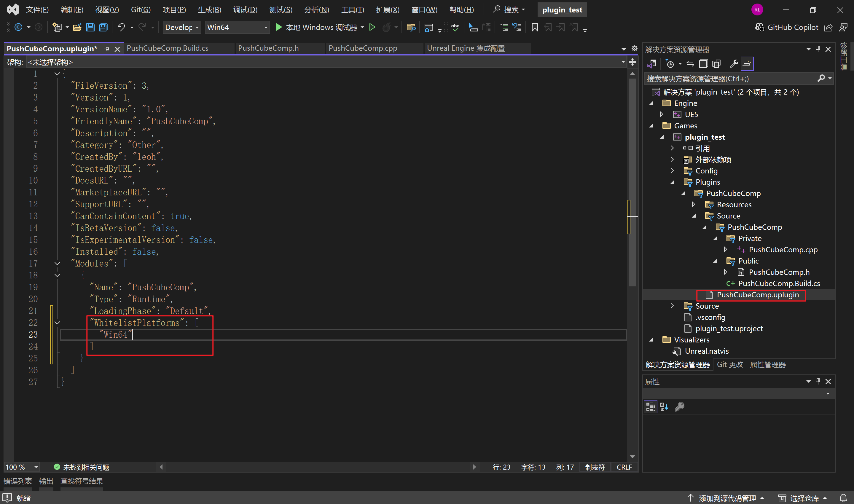Click Sync with Active Document arrows icon
Image resolution: width=854 pixels, height=504 pixels.
coord(690,63)
